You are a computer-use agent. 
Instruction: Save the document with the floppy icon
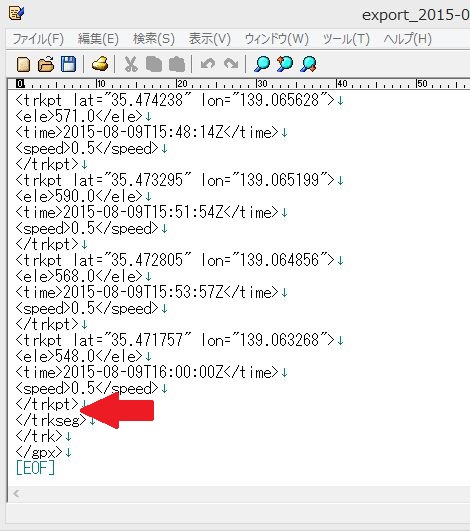pyautogui.click(x=69, y=64)
